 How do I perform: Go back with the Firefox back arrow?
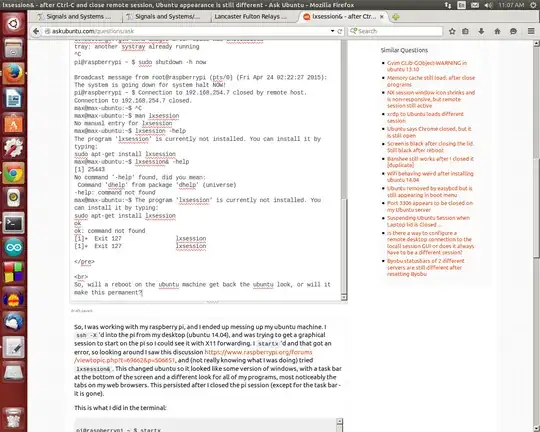point(36,31)
